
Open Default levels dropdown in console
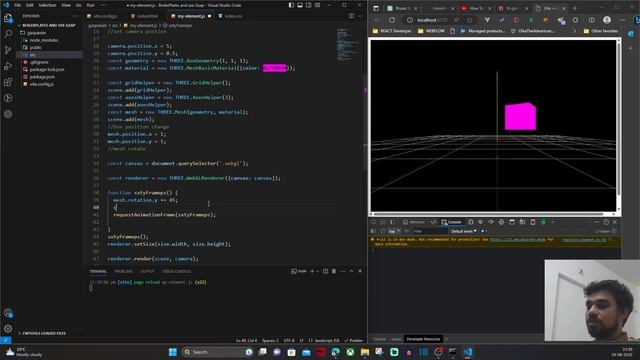463,231
